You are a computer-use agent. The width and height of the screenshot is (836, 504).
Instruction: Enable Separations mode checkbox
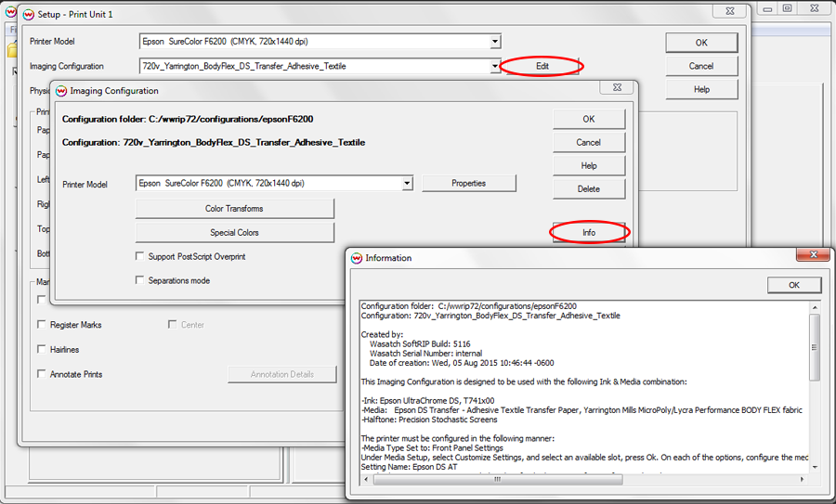(x=139, y=280)
